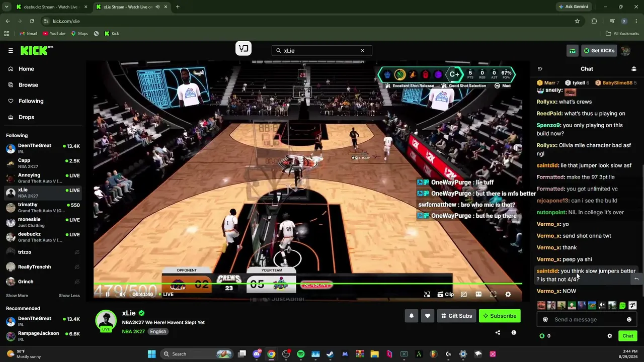Turn on notifications with bell icon
Viewport: 644px width, 362px height.
(x=411, y=316)
